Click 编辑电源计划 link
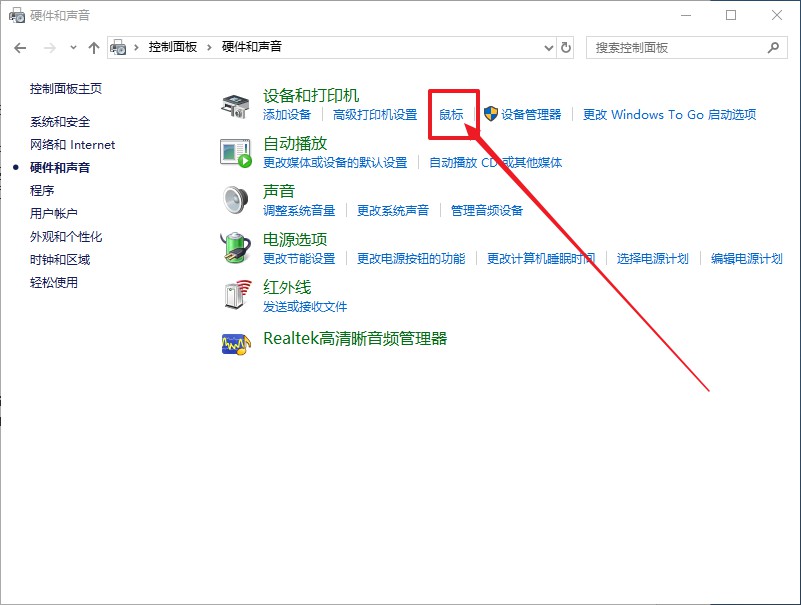Screen dimensions: 801x605 pos(746,259)
